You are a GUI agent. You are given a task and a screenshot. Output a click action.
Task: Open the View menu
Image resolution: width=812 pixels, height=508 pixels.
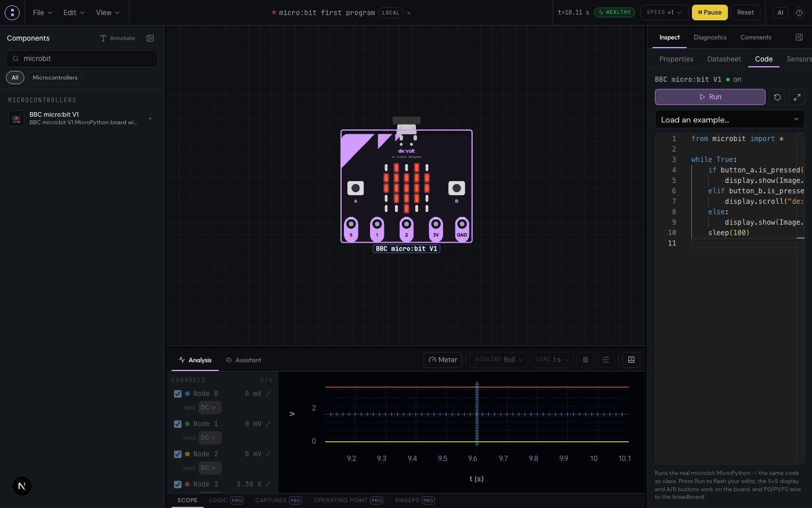(107, 13)
